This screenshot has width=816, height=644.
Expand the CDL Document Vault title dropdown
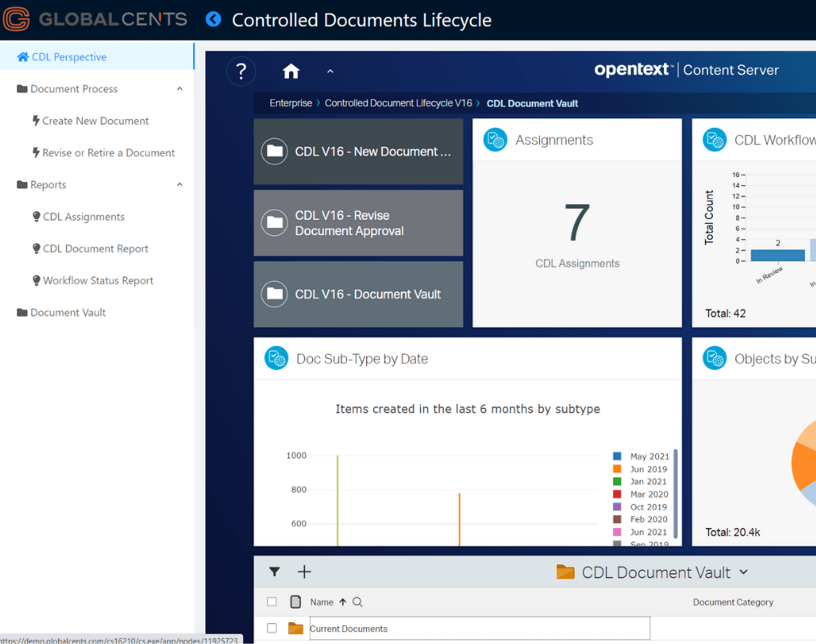coord(744,572)
